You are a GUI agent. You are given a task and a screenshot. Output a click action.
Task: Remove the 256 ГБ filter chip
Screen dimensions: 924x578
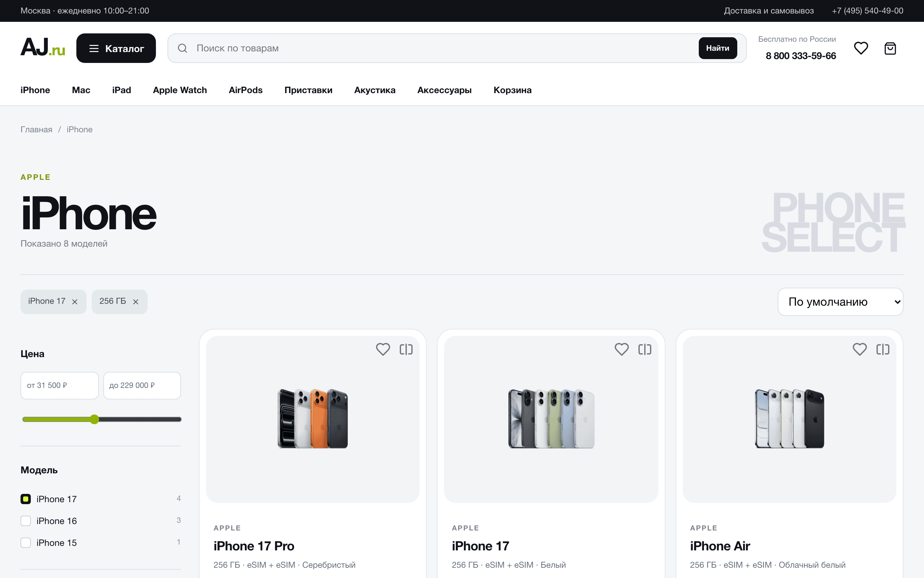click(135, 302)
